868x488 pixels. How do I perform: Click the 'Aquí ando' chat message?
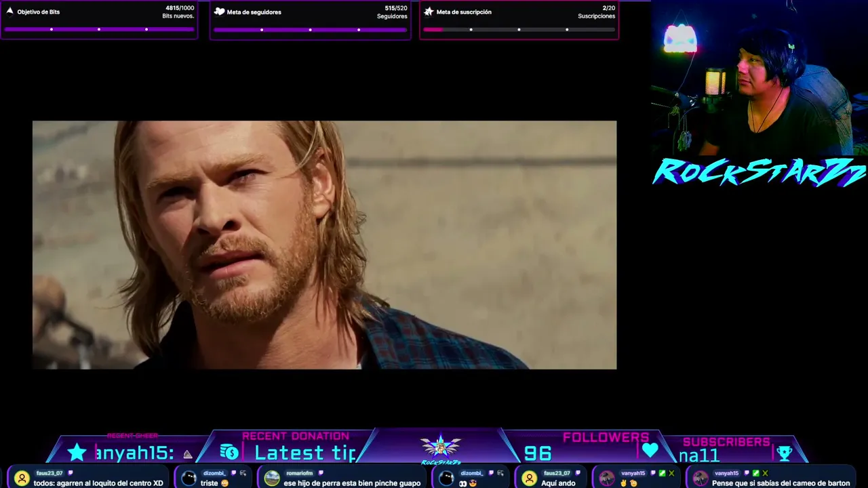point(558,483)
